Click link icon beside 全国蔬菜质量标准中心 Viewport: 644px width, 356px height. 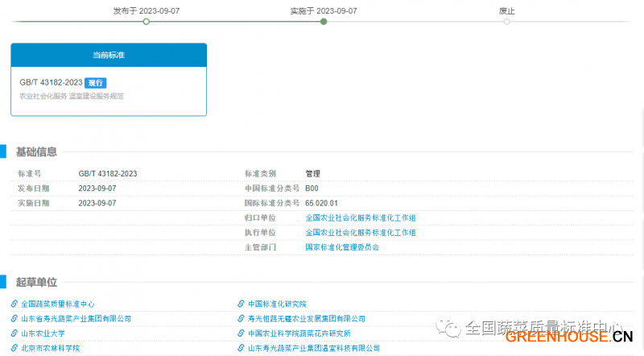[14, 304]
